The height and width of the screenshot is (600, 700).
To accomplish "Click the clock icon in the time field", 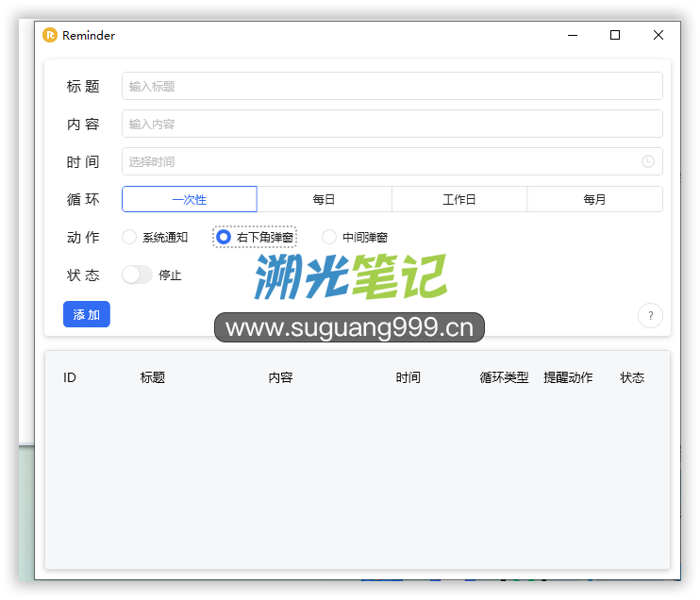I will point(648,161).
